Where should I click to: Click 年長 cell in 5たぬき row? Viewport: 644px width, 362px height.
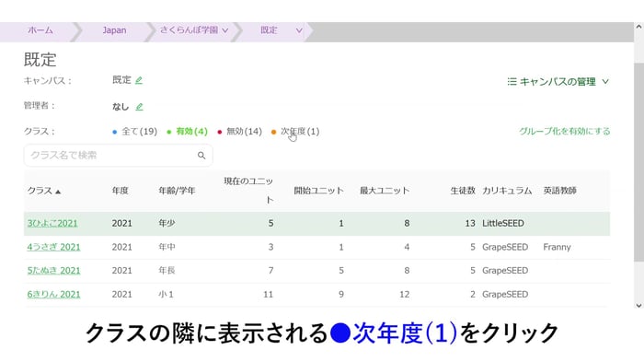tap(167, 271)
